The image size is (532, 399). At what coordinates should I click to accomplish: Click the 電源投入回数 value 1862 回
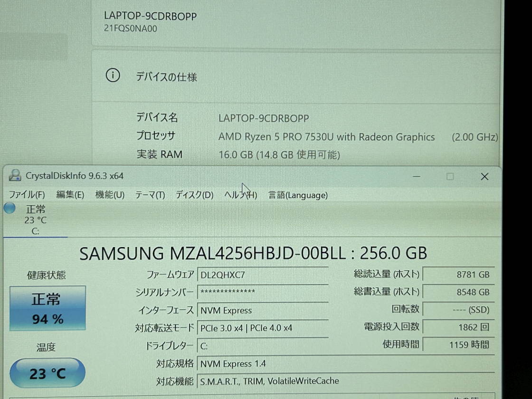pos(458,327)
